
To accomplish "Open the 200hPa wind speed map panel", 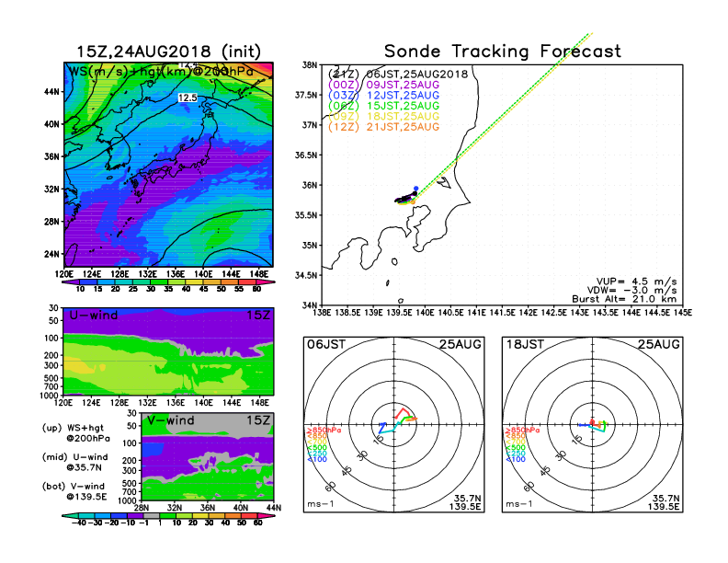I will pyautogui.click(x=168, y=165).
